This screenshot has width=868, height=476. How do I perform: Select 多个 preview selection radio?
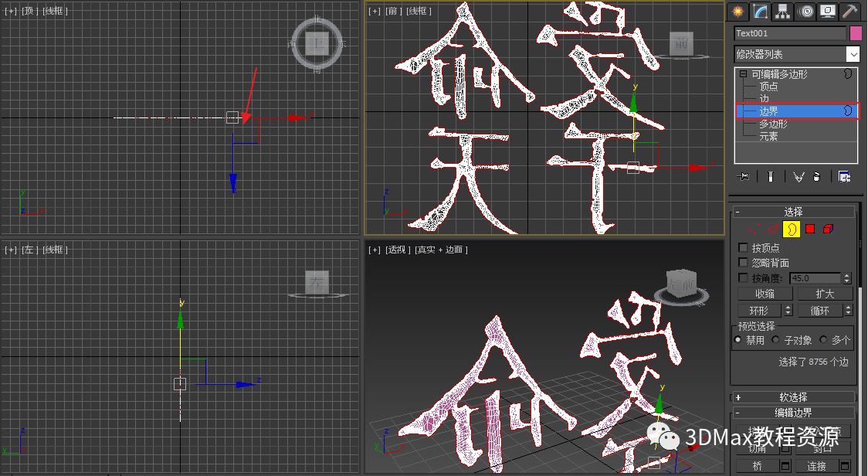pos(823,340)
